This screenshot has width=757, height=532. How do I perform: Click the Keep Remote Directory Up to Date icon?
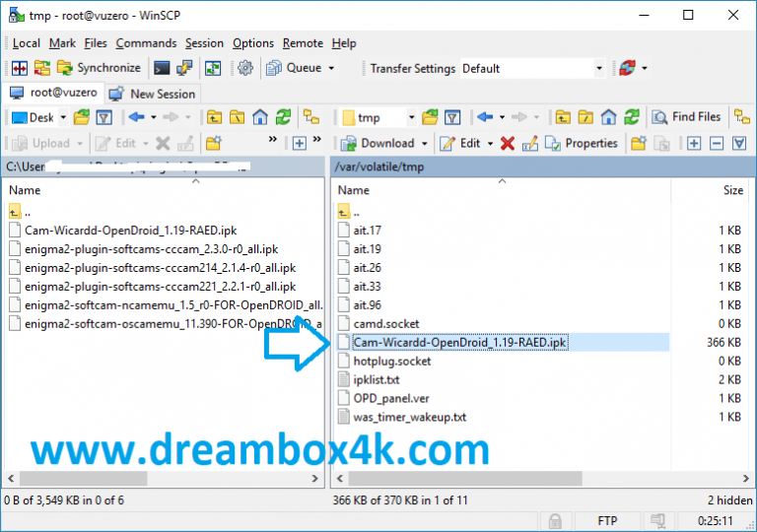213,68
